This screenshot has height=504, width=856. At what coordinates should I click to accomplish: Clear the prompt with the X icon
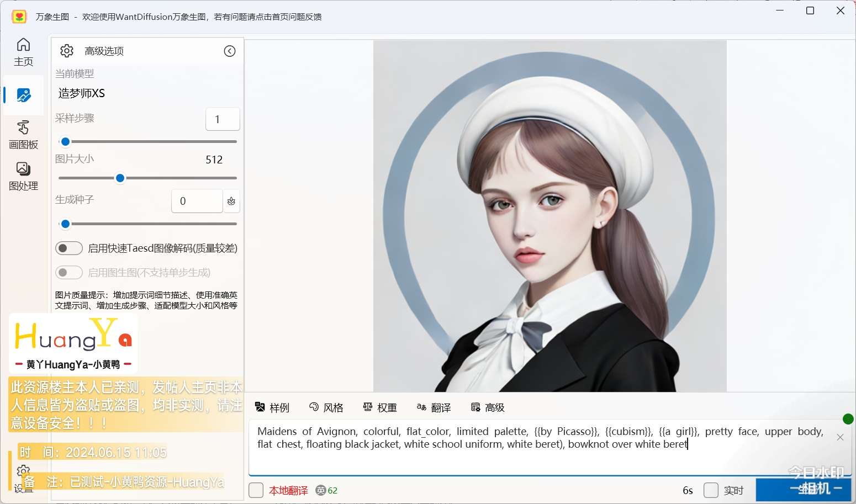tap(840, 437)
